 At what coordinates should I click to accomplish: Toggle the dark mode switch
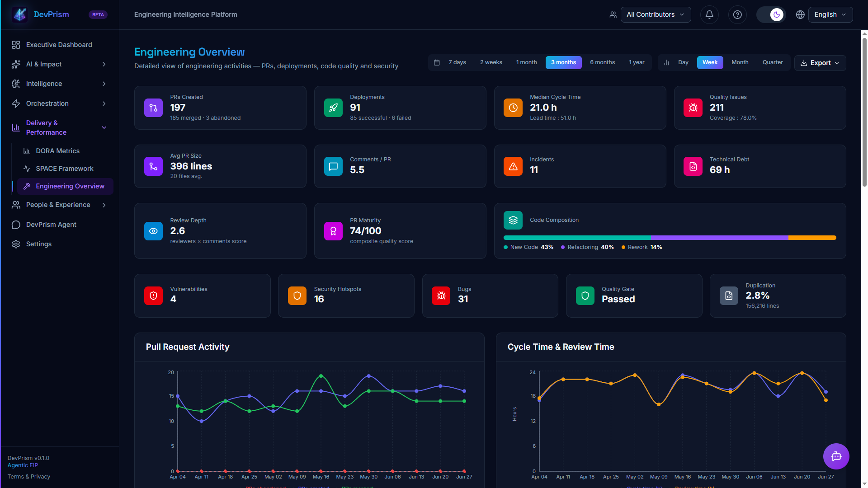(771, 14)
